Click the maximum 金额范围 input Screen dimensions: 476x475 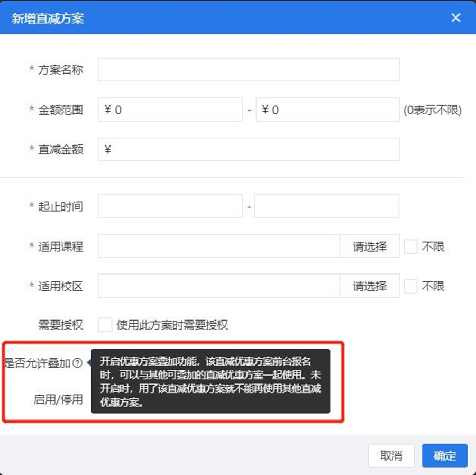pos(327,110)
